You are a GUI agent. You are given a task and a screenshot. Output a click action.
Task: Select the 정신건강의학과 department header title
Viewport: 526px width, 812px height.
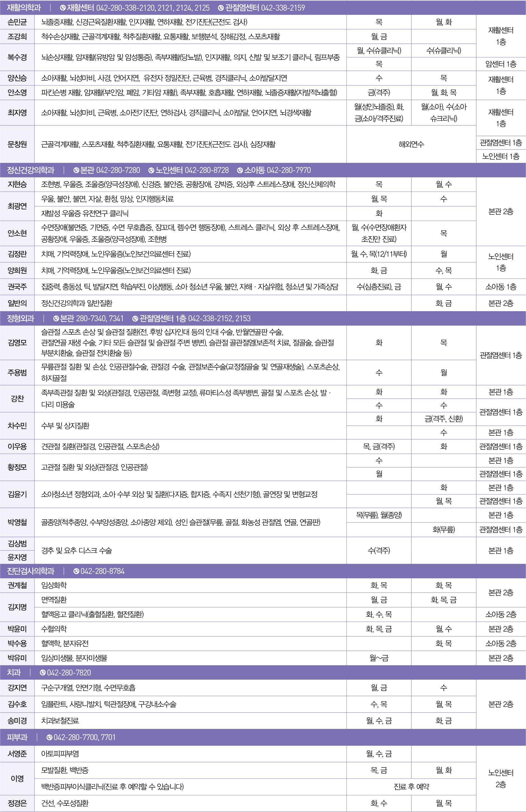click(x=31, y=170)
